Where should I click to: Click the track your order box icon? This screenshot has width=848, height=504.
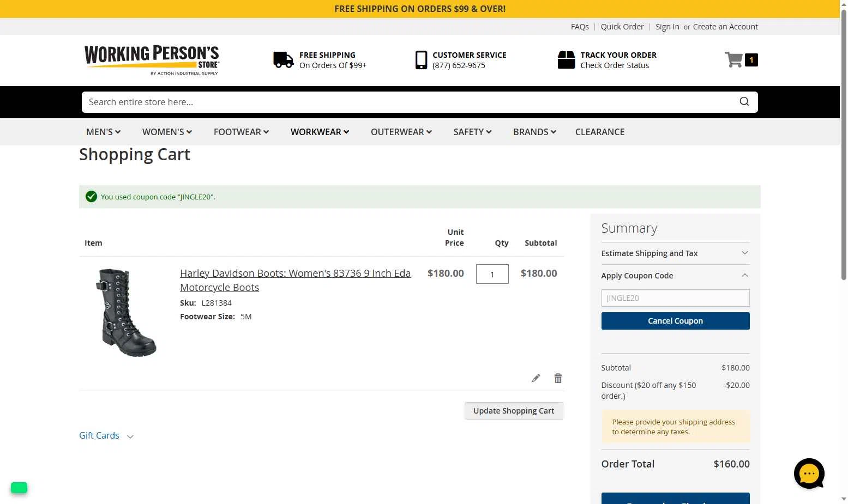(566, 60)
